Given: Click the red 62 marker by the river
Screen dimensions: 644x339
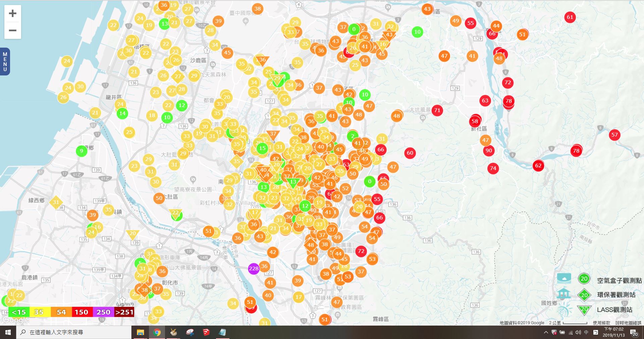Looking at the screenshot, I should pyautogui.click(x=538, y=165).
